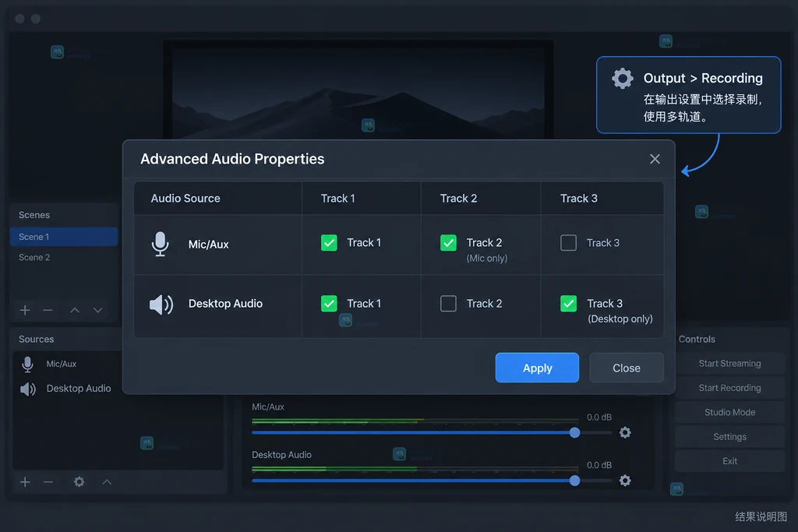Disable Track 3 for Desktop Audio

tap(568, 304)
